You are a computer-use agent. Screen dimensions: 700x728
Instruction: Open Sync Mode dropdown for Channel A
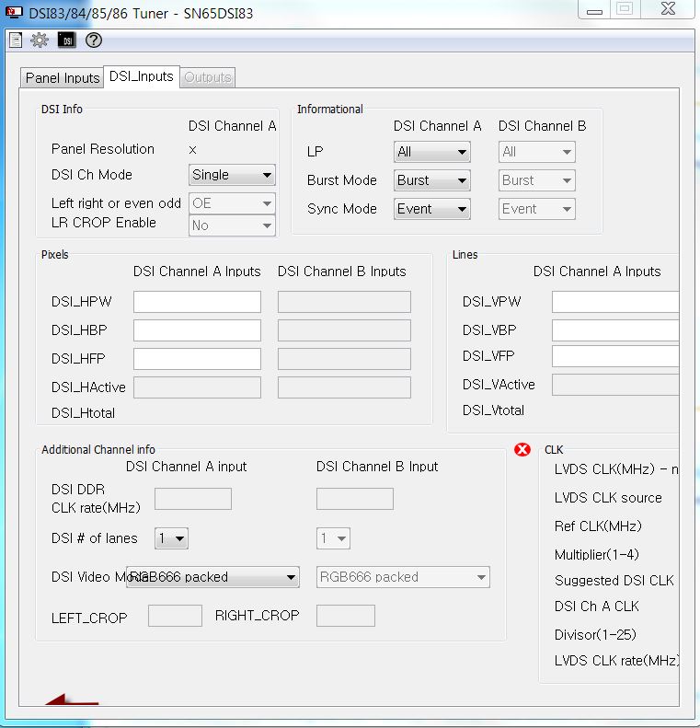pos(432,209)
